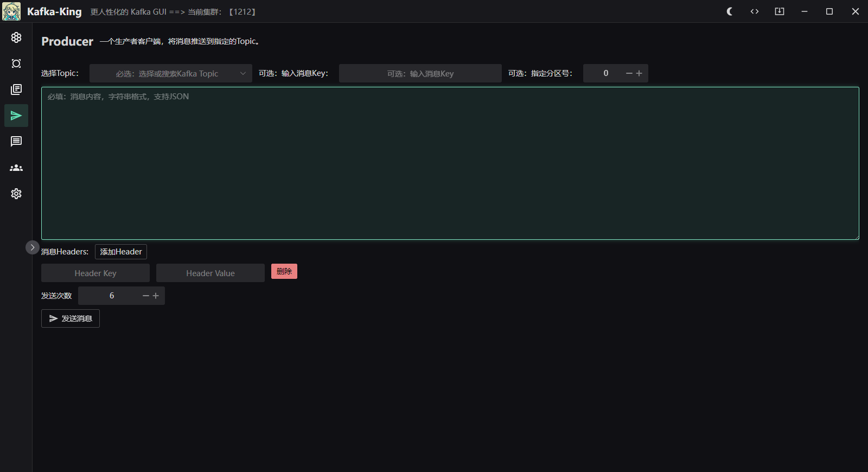Click the code brackets icon in title bar

pos(755,11)
